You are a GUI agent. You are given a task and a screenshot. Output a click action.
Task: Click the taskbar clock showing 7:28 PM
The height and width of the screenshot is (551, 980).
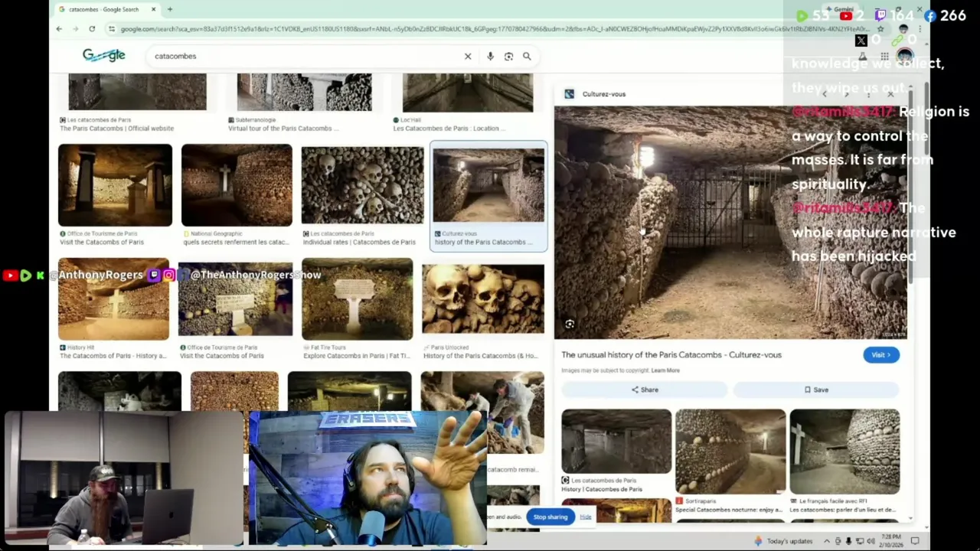(x=893, y=541)
